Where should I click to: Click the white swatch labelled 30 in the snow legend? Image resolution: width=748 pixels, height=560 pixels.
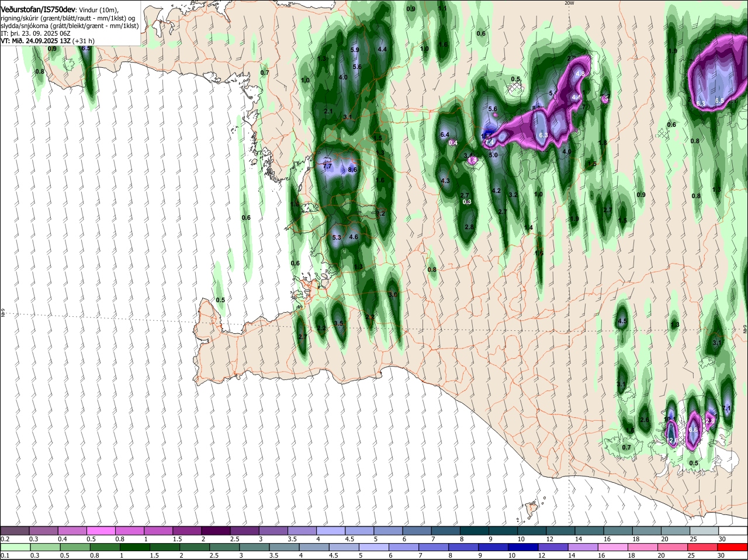(732, 530)
